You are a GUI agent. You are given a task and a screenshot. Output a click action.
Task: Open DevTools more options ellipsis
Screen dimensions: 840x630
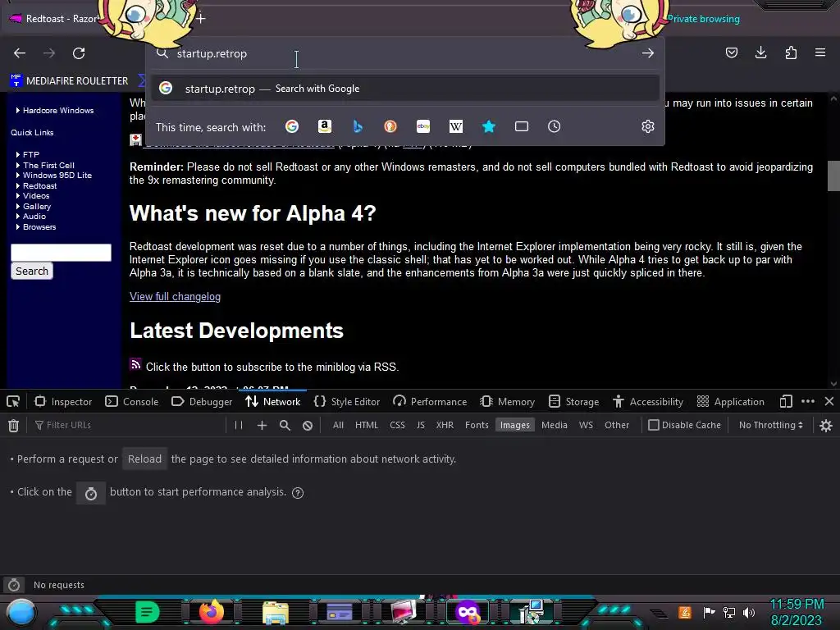pyautogui.click(x=808, y=401)
